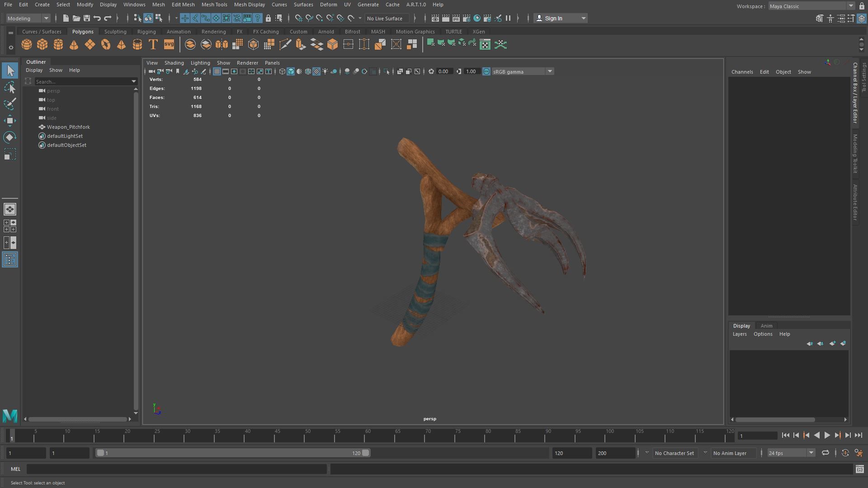Toggle viewport grid display

pyautogui.click(x=217, y=71)
